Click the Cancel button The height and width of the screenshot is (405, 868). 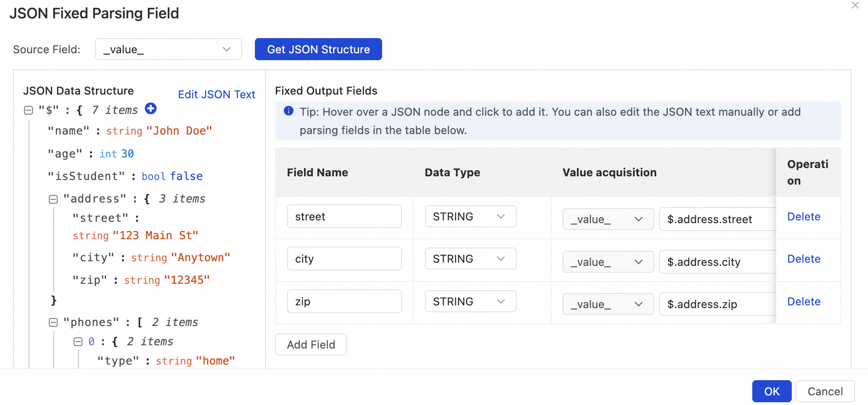825,391
